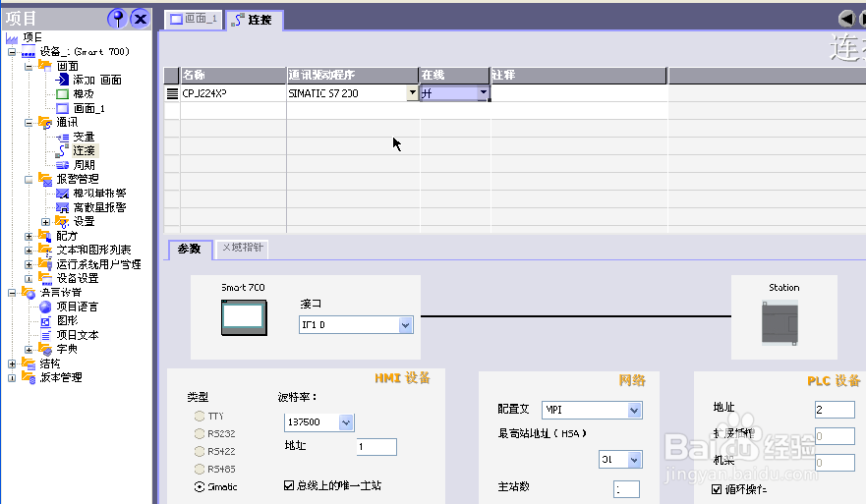Click the 文本和图形列表 folder icon
The width and height of the screenshot is (866, 504).
(x=45, y=251)
